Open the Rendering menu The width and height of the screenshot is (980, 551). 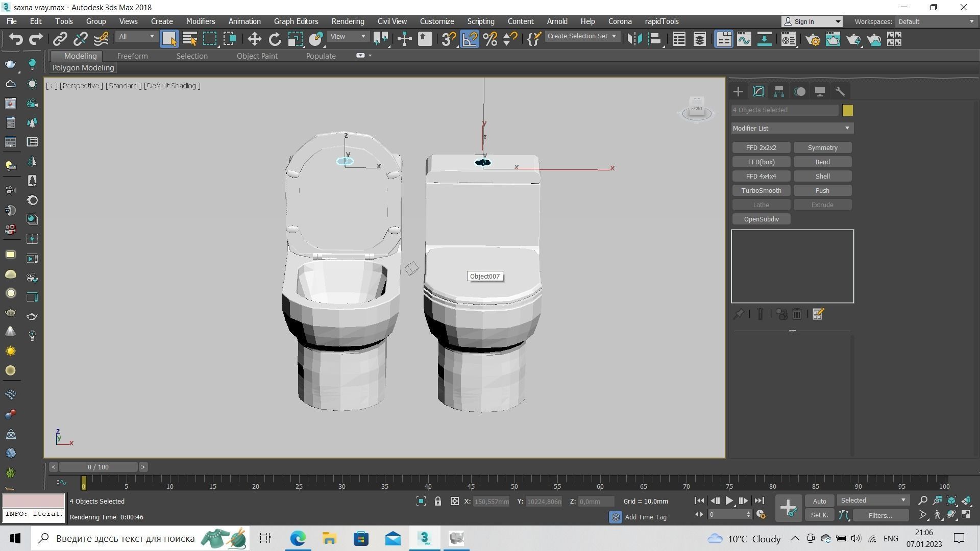tap(348, 21)
